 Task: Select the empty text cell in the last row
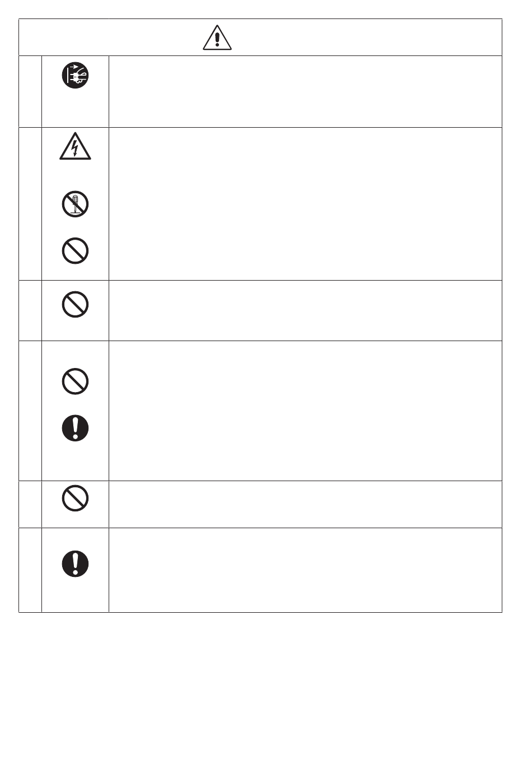305,570
